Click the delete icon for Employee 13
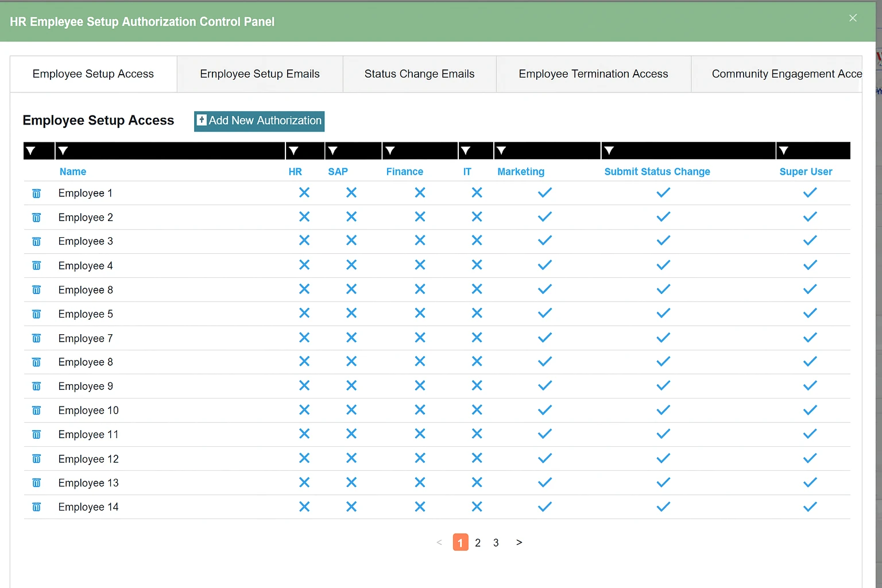The height and width of the screenshot is (588, 882). (x=36, y=483)
